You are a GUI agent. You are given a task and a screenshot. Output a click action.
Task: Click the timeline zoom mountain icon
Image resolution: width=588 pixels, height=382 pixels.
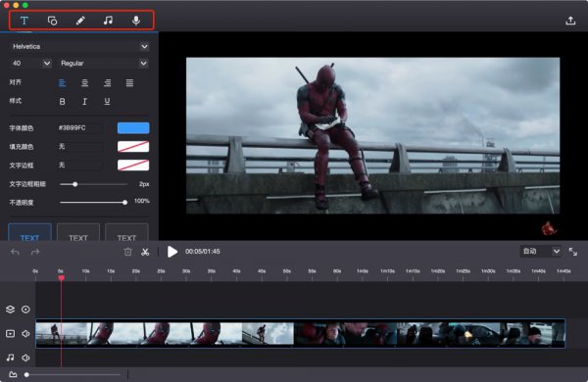pyautogui.click(x=13, y=374)
